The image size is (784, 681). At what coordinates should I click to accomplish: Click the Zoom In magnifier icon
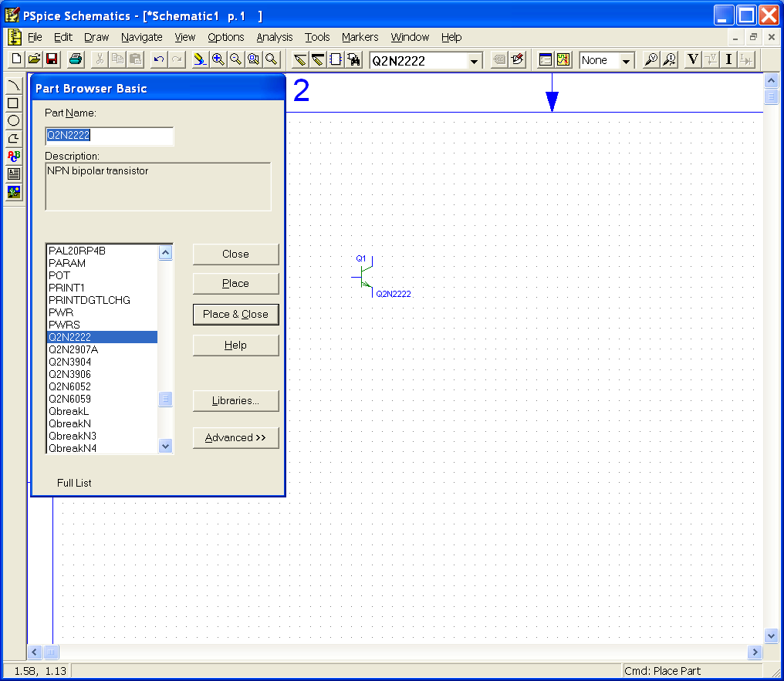point(218,59)
